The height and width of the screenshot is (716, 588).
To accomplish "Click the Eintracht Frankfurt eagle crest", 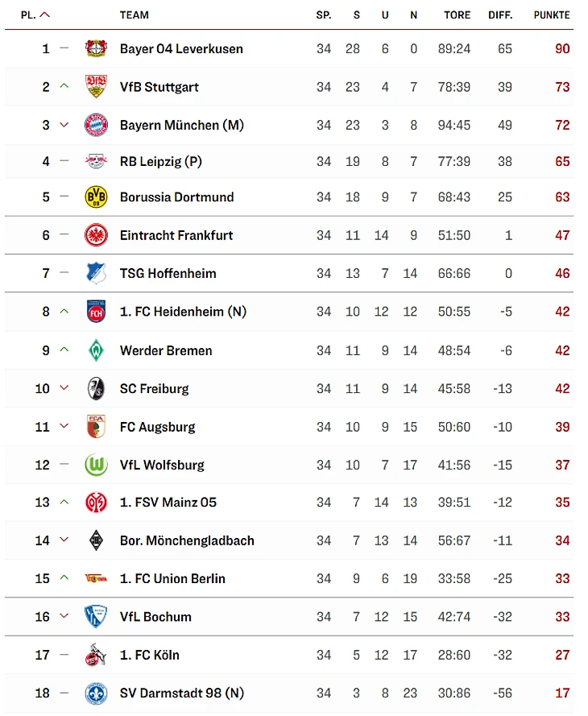I will [96, 235].
